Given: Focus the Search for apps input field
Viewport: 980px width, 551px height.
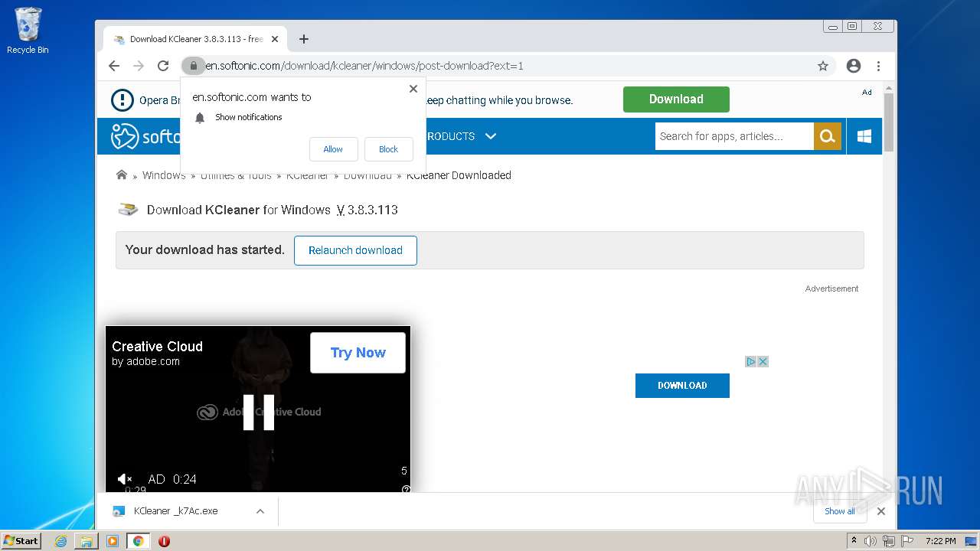Looking at the screenshot, I should click(734, 136).
